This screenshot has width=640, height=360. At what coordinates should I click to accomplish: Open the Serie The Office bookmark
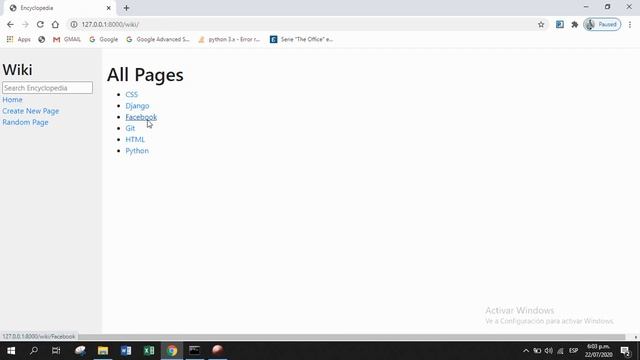(301, 39)
